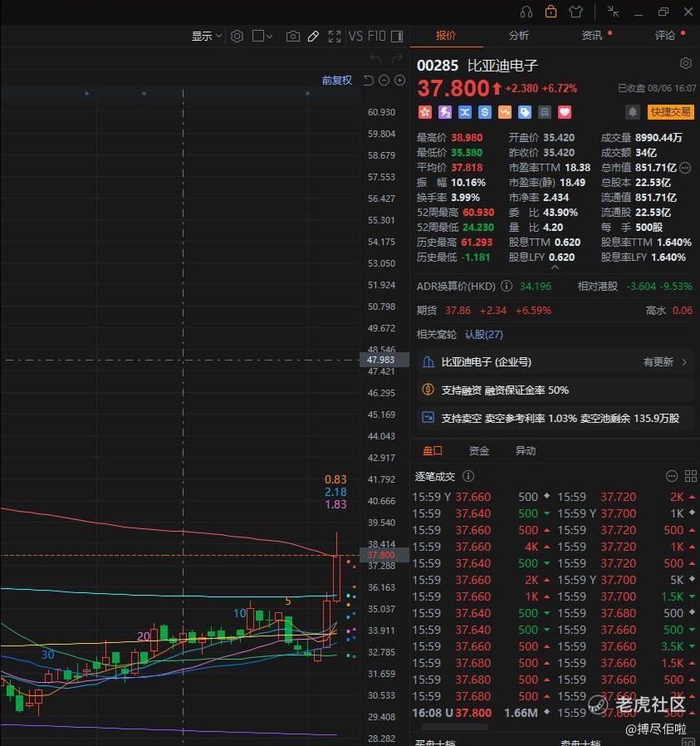The width and height of the screenshot is (700, 746).
Task: Select the pencil drawing tool
Action: pyautogui.click(x=313, y=37)
